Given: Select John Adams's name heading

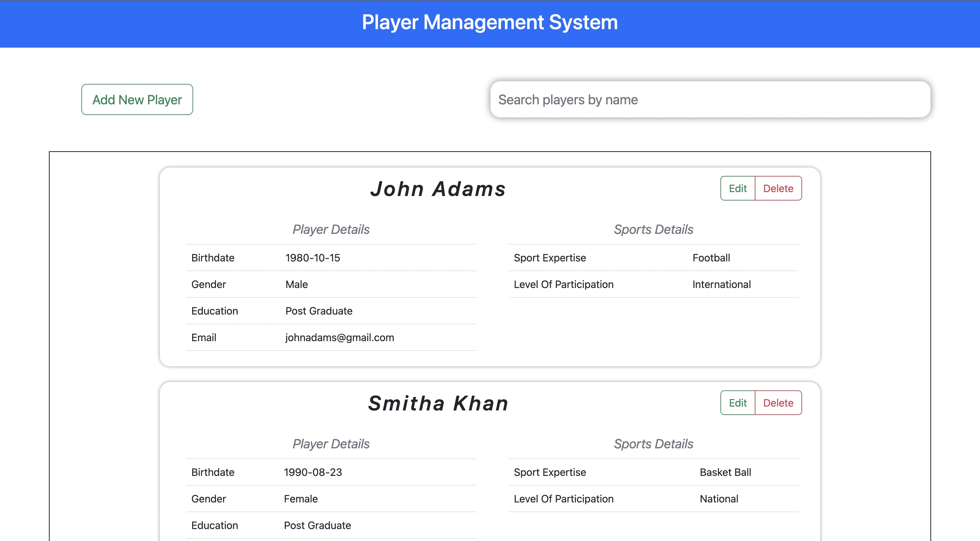Looking at the screenshot, I should pyautogui.click(x=437, y=189).
